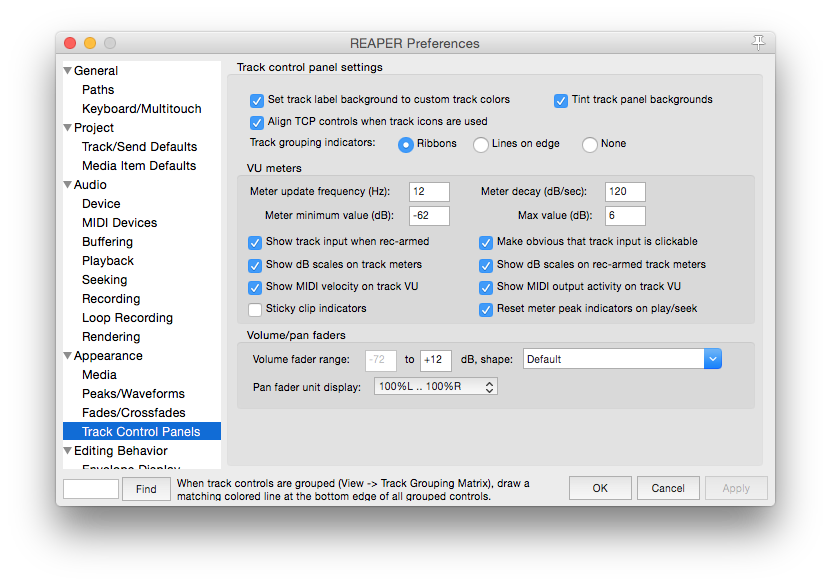This screenshot has height=586, width=831.
Task: Select the Project category label
Action: (x=94, y=128)
